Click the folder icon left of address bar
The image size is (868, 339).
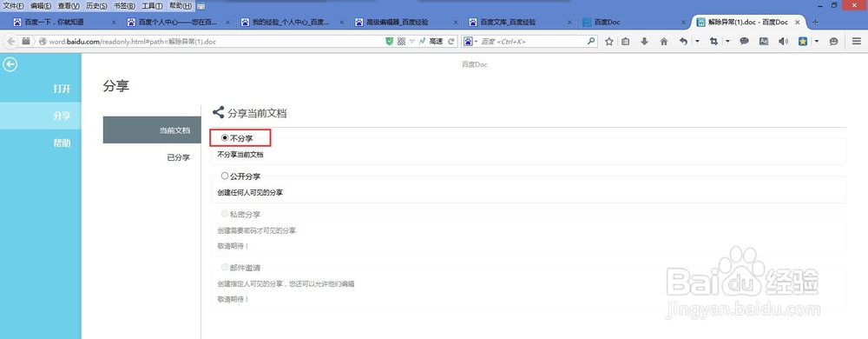click(x=26, y=41)
